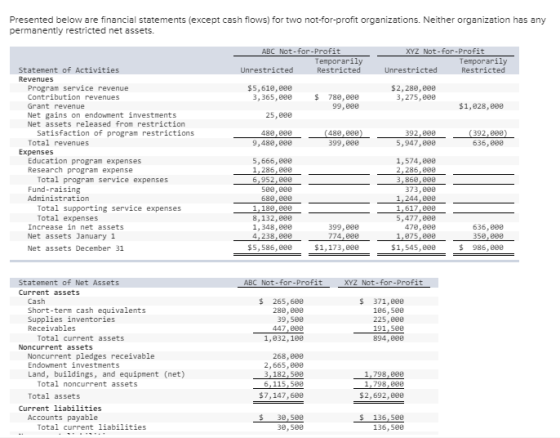Click the 'Total noncurrent assets' label
Image resolution: width=560 pixels, height=438 pixels.
pos(87,384)
